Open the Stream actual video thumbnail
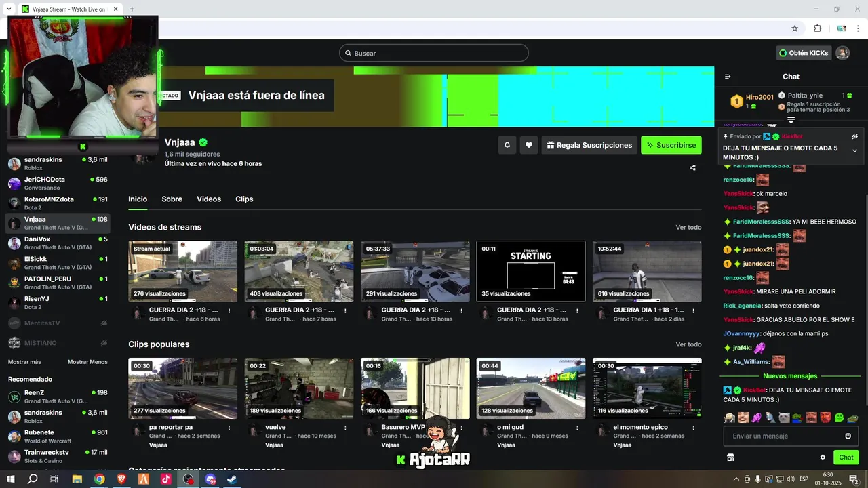Viewport: 868px width, 488px height. [183, 271]
